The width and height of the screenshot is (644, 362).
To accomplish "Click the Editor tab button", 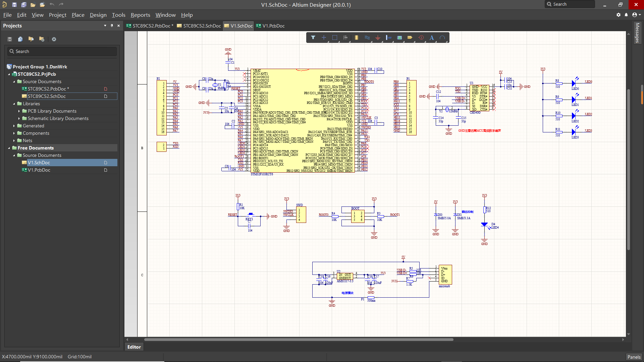I will coord(134,347).
